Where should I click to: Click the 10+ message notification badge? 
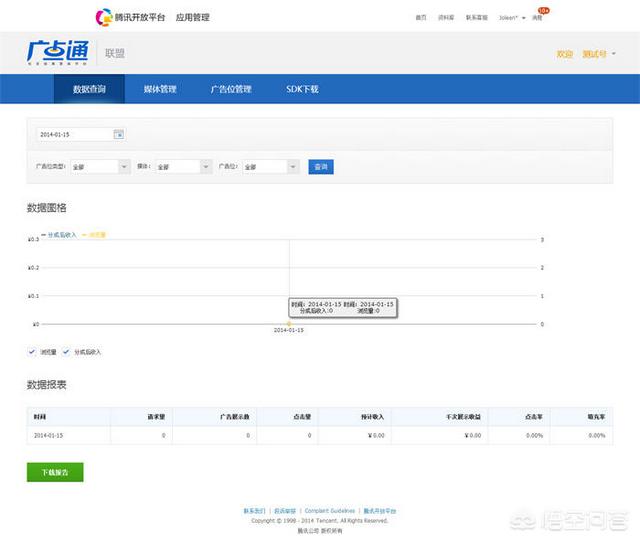click(x=543, y=11)
